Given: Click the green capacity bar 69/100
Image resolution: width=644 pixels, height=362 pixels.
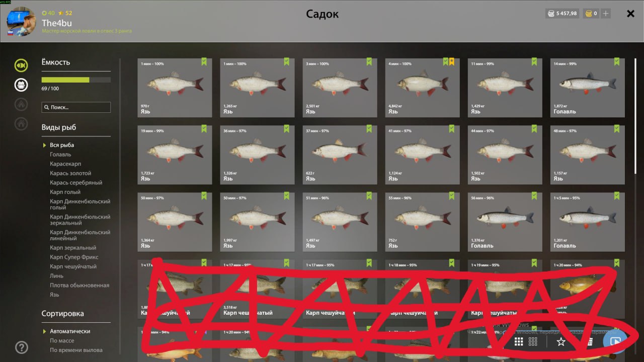Looking at the screenshot, I should tap(76, 80).
